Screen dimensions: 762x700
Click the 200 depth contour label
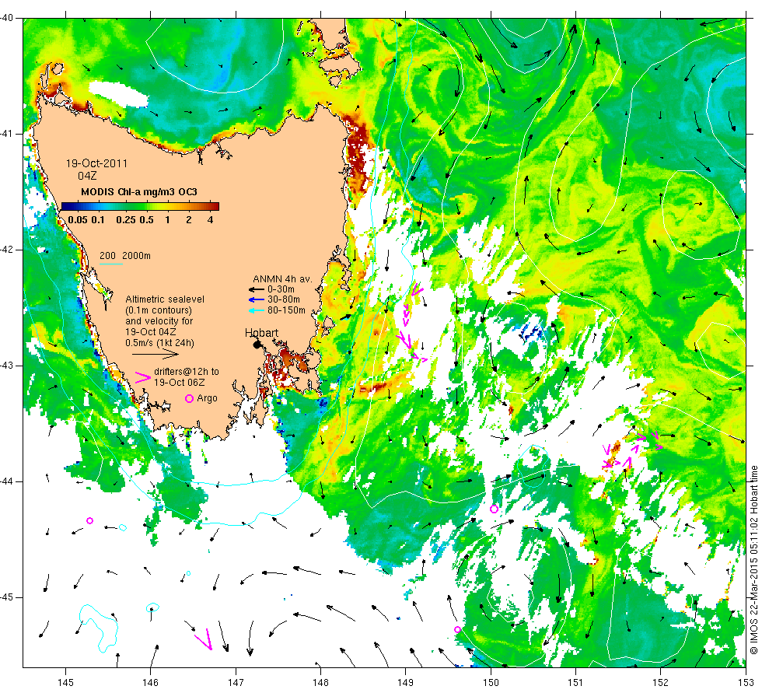107,256
